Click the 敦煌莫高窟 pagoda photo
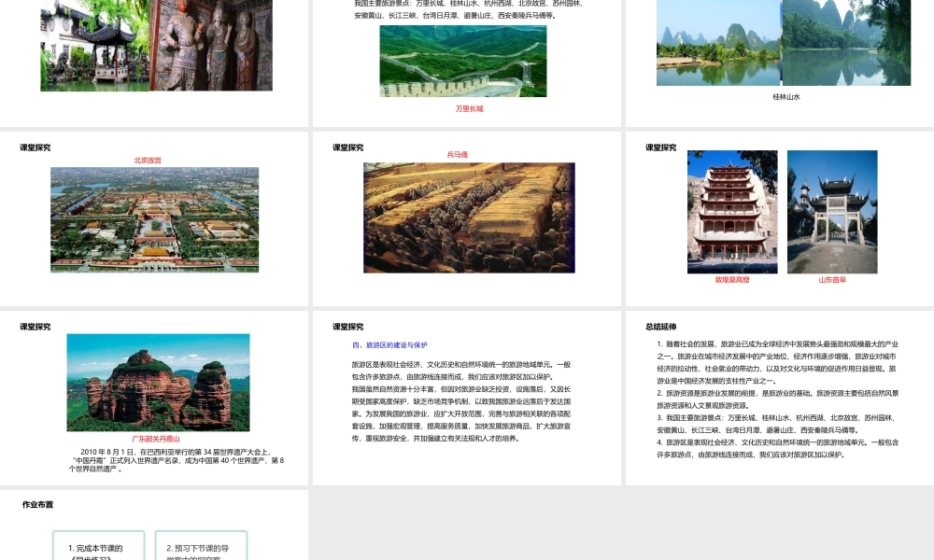This screenshot has width=934, height=560. pyautogui.click(x=732, y=212)
